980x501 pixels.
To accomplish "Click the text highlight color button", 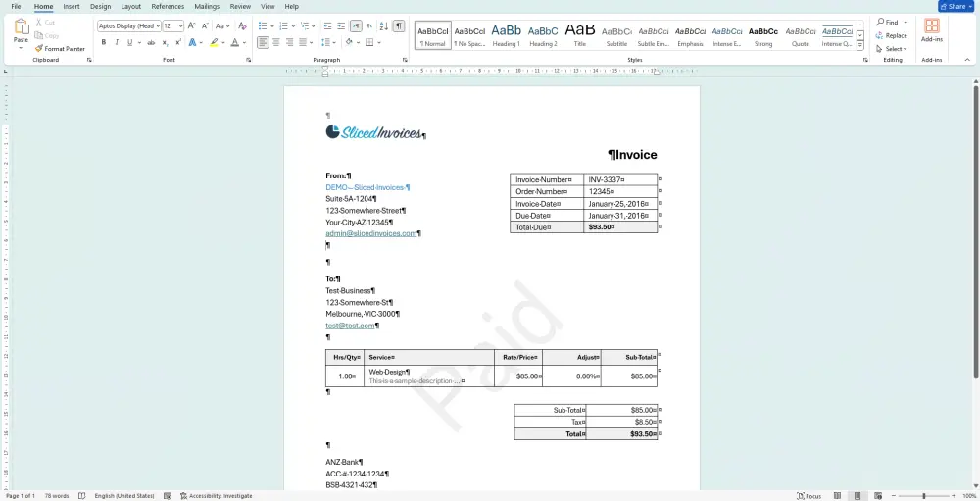I will tap(214, 42).
